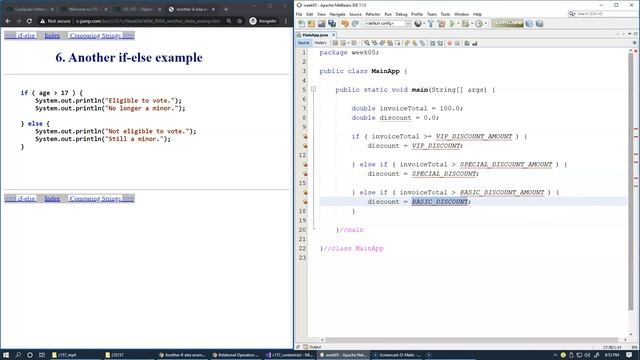
Task: Click the error glyph beside SPECIAL_DISCOUNT_AMOUNT line
Action: click(x=305, y=164)
